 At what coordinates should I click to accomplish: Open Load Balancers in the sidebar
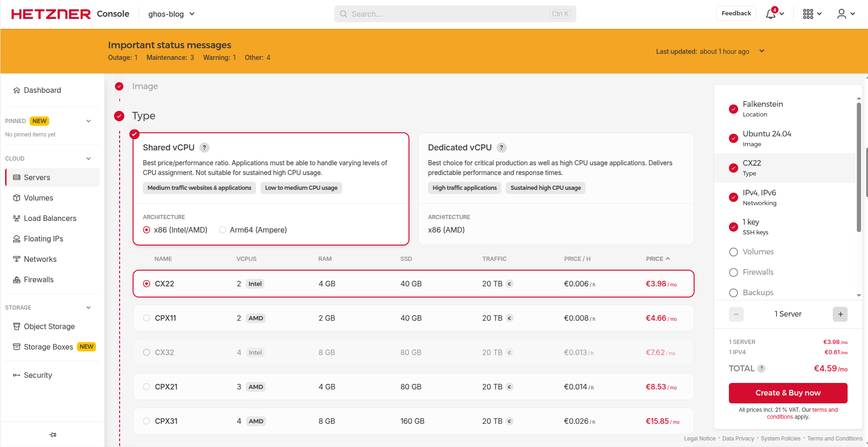coord(50,218)
